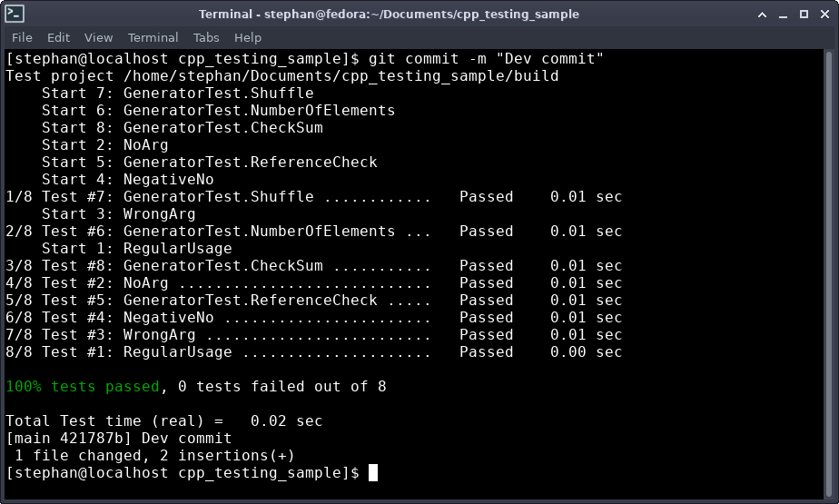Expand the View menu

click(98, 37)
